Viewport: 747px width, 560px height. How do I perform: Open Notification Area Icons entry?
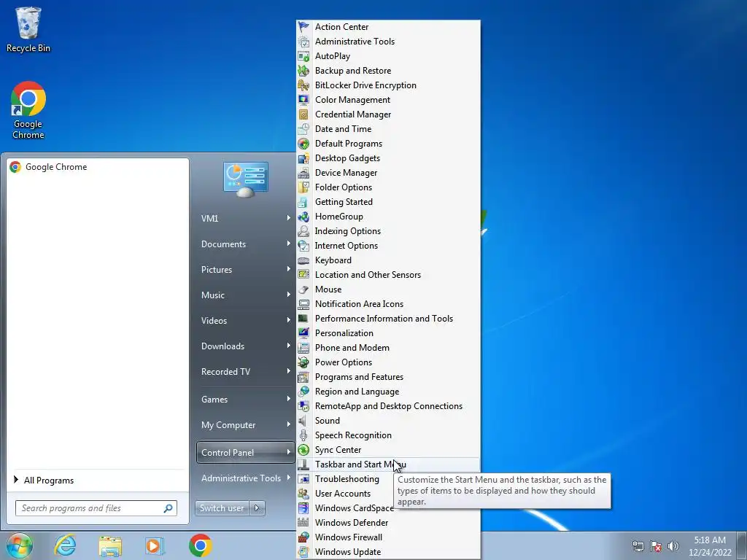[388, 304]
